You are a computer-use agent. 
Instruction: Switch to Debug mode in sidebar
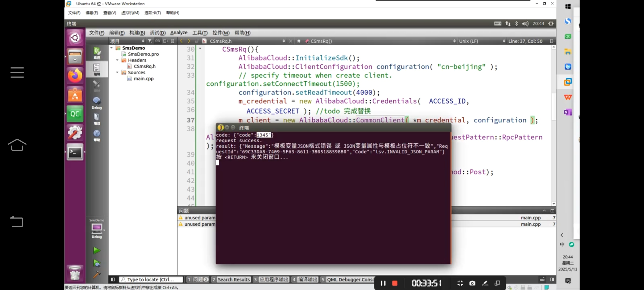coord(97,103)
